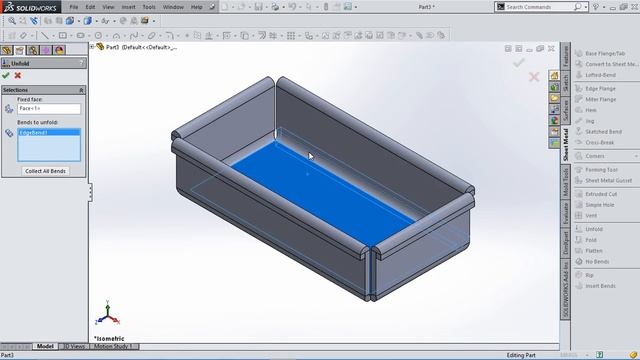Viewport: 640px width, 360px height.
Task: Switch to the Surfaces vertical tab
Action: coord(565,110)
